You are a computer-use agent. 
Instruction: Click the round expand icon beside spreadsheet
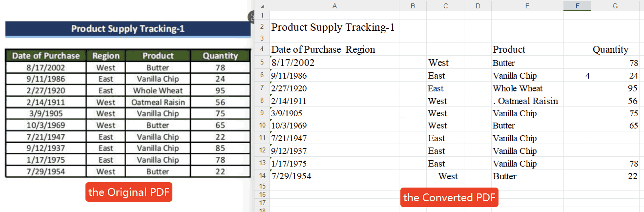pos(252,17)
